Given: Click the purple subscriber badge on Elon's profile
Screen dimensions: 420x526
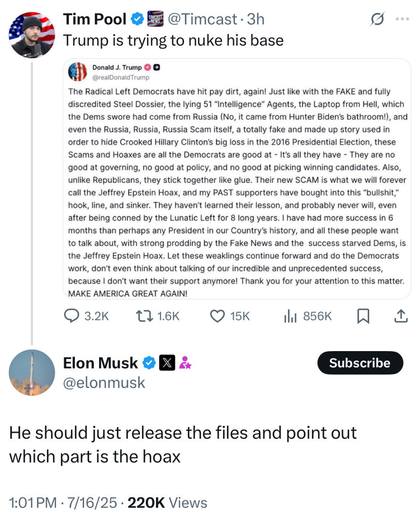Looking at the screenshot, I should [185, 363].
